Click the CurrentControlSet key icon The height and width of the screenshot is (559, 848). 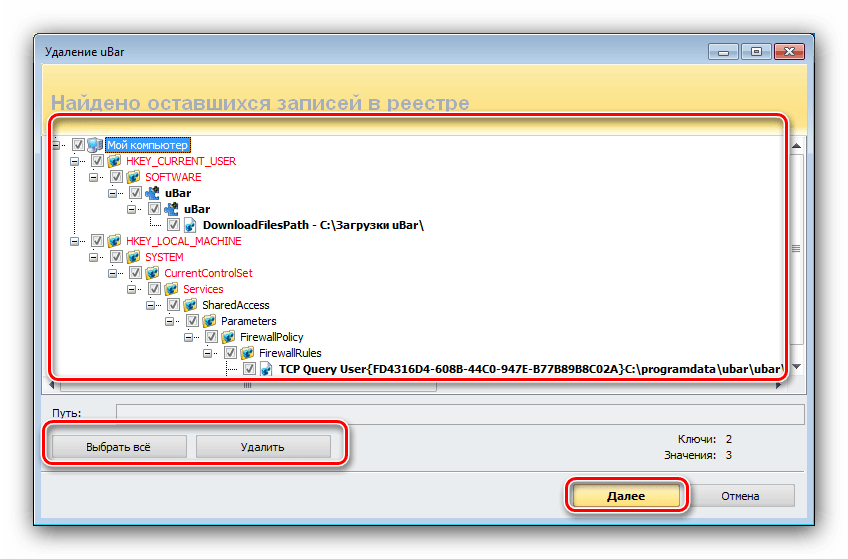[152, 273]
